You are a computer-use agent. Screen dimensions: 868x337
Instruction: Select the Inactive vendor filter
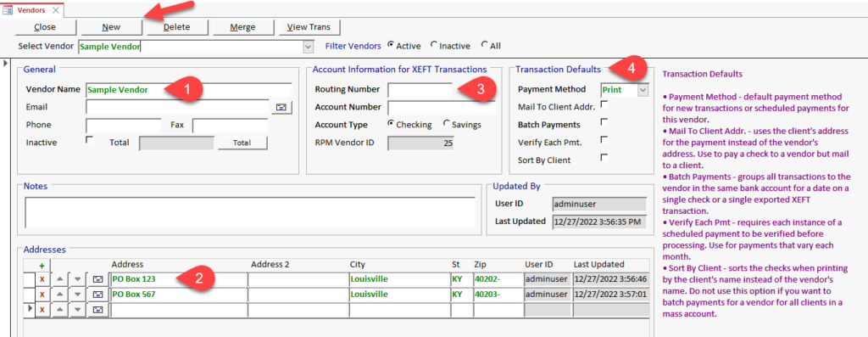click(x=433, y=45)
